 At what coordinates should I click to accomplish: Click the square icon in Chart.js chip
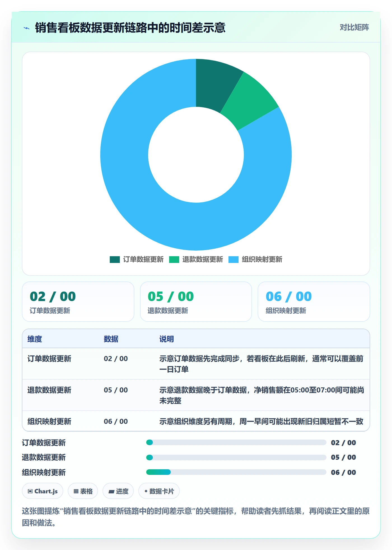[x=30, y=491]
